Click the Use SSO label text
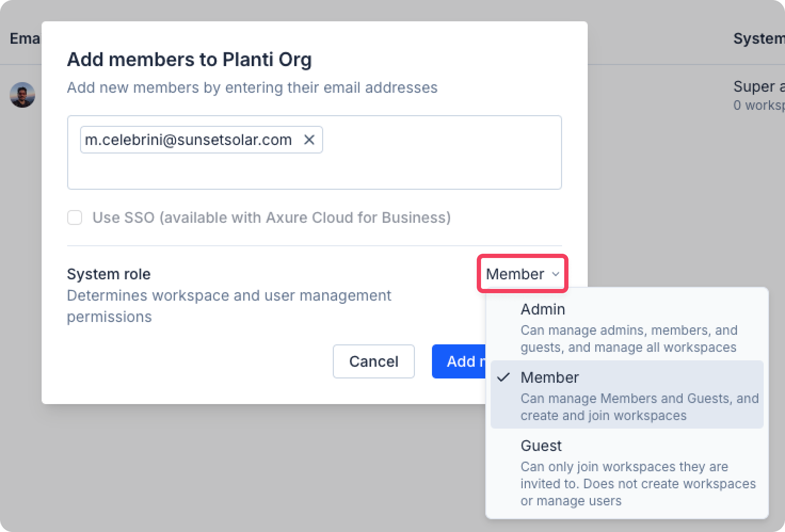785x532 pixels. [271, 217]
